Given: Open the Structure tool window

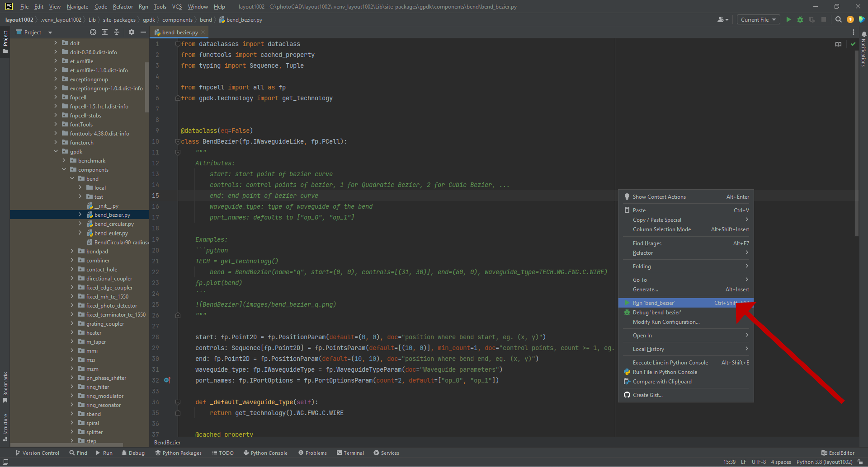Looking at the screenshot, I should (x=5, y=427).
